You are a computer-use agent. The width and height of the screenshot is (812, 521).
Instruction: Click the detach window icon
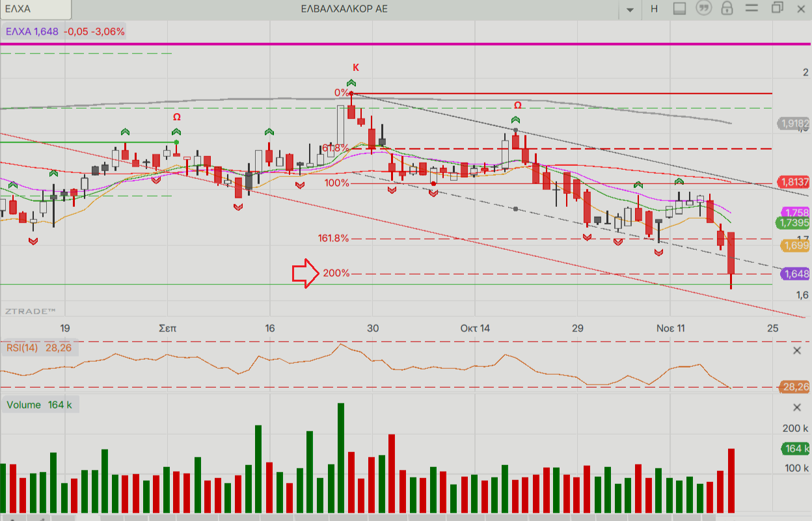(777, 8)
